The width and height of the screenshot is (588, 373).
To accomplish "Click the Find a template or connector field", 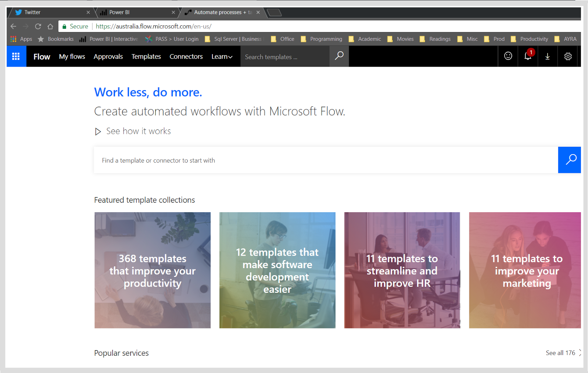I will click(326, 160).
